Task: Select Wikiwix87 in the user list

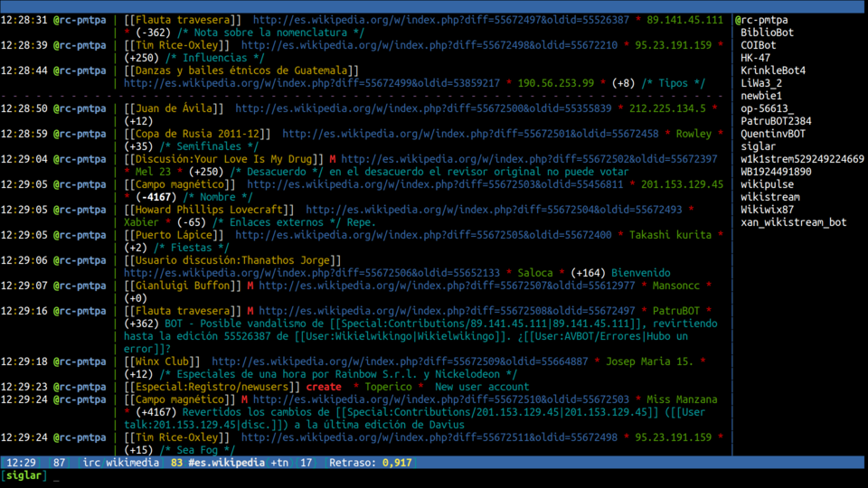Action: click(767, 209)
